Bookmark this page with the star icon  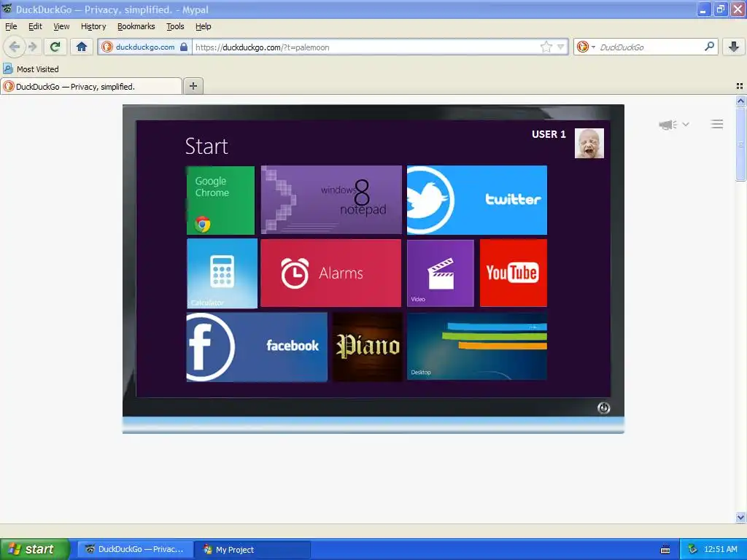click(546, 47)
